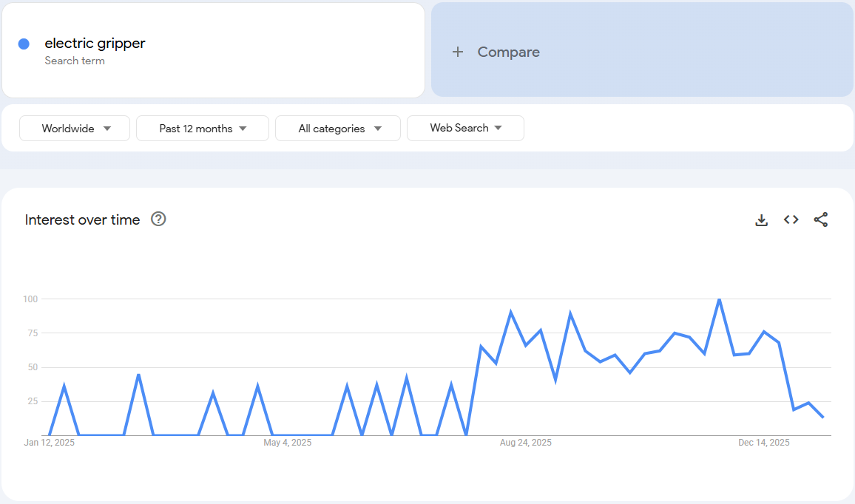The height and width of the screenshot is (504, 855).
Task: Open the embed code icon
Action: click(x=791, y=219)
